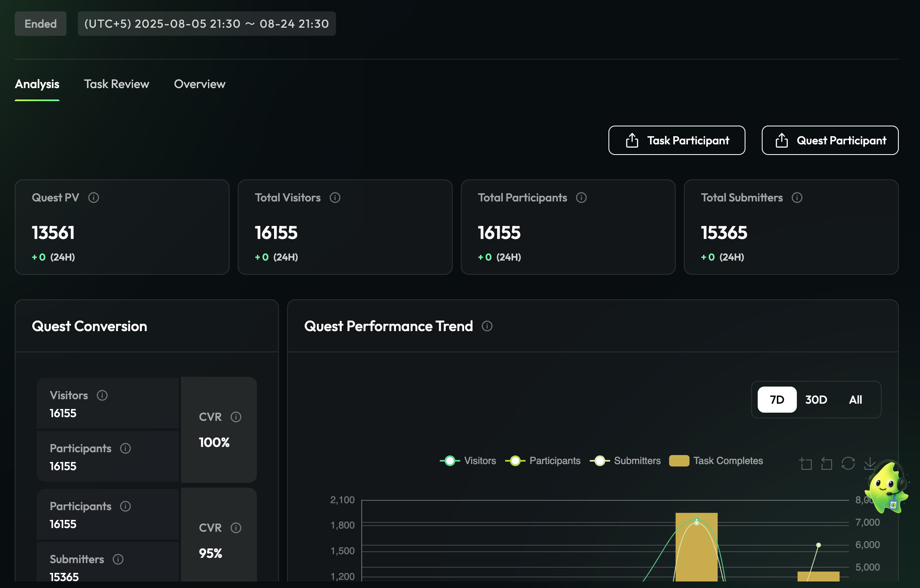Switch chart range to 30D
The width and height of the screenshot is (920, 588).
816,400
